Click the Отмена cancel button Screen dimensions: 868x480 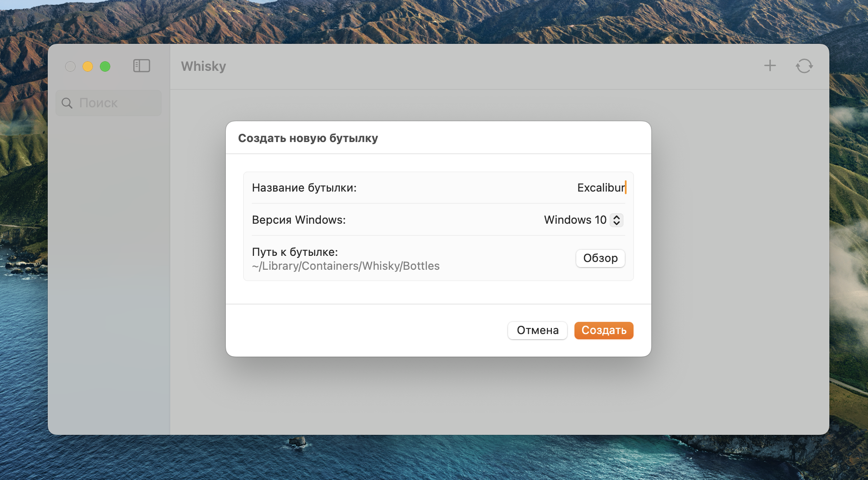[x=538, y=330]
